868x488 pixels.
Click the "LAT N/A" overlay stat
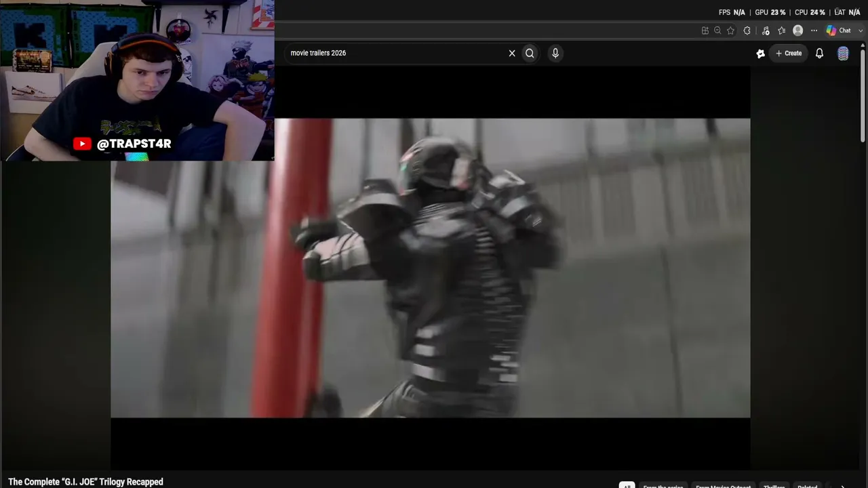click(847, 12)
